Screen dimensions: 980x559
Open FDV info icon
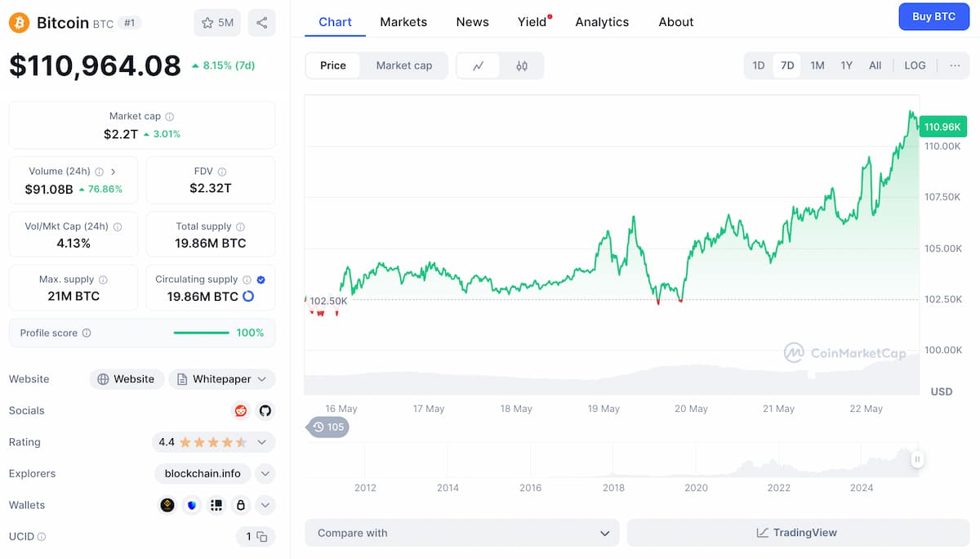(222, 172)
